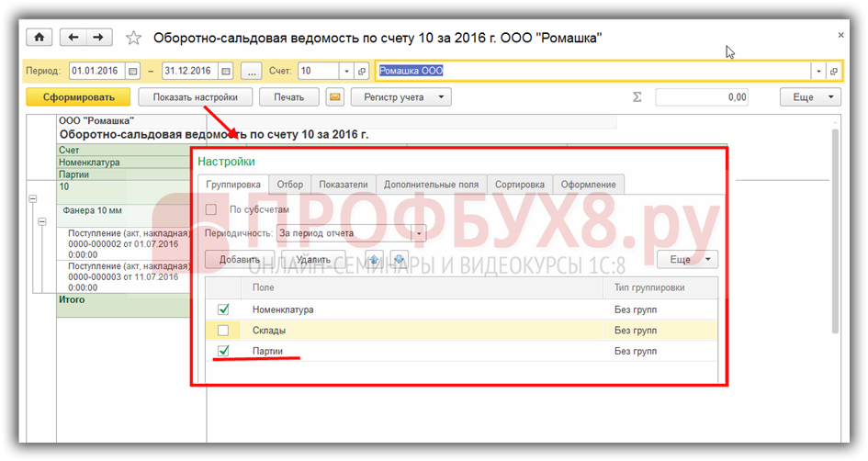This screenshot has height=461, width=868.
Task: Select Партии field row
Action: pos(462,351)
